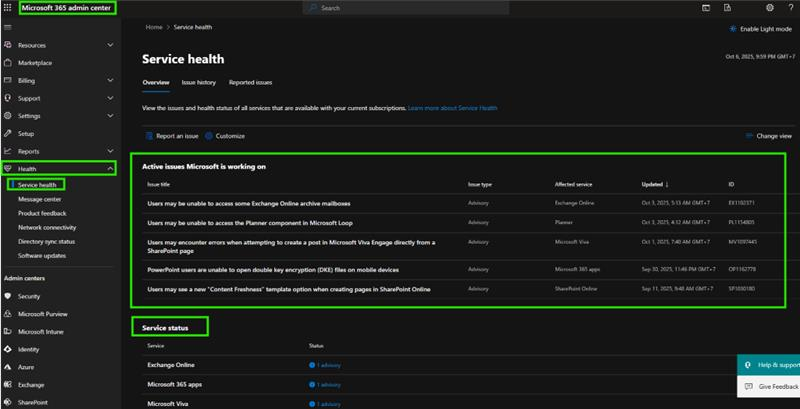
Task: Click Microsoft 365 admin center title
Action: click(x=66, y=8)
